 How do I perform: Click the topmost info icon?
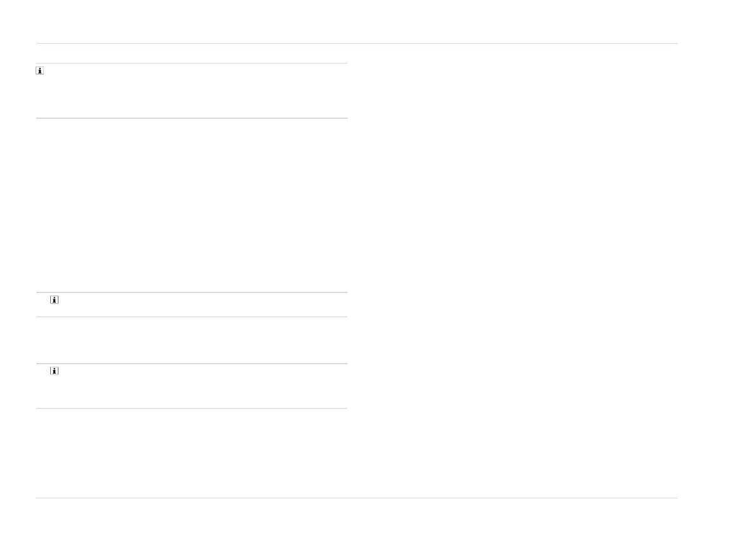point(40,71)
